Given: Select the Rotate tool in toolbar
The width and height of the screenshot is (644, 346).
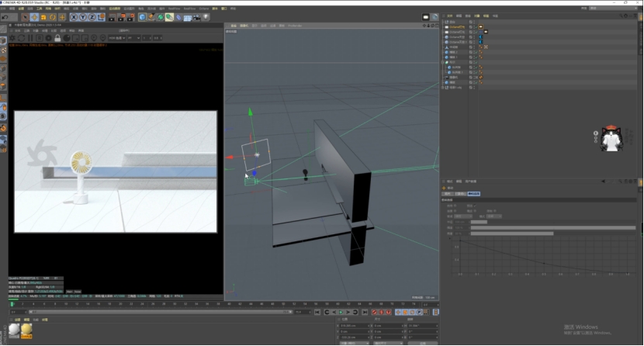Looking at the screenshot, I should pyautogui.click(x=54, y=17).
